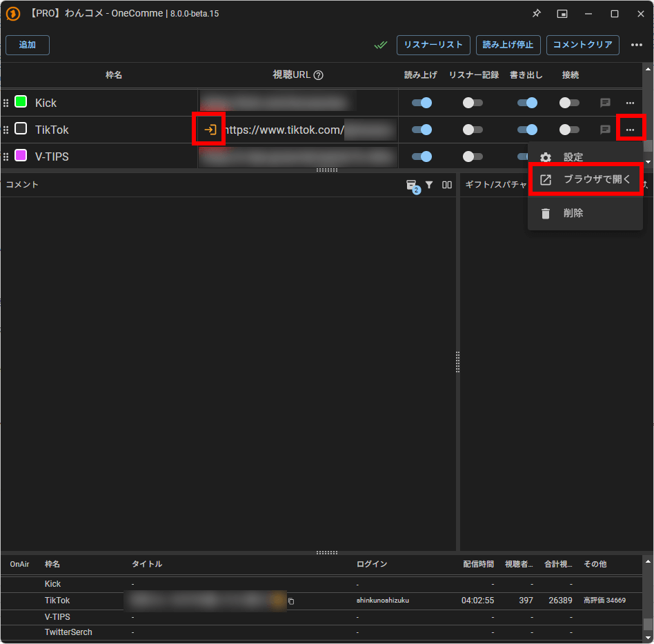This screenshot has height=644, width=654.
Task: Click the 26389 total viewers cell
Action: [560, 601]
